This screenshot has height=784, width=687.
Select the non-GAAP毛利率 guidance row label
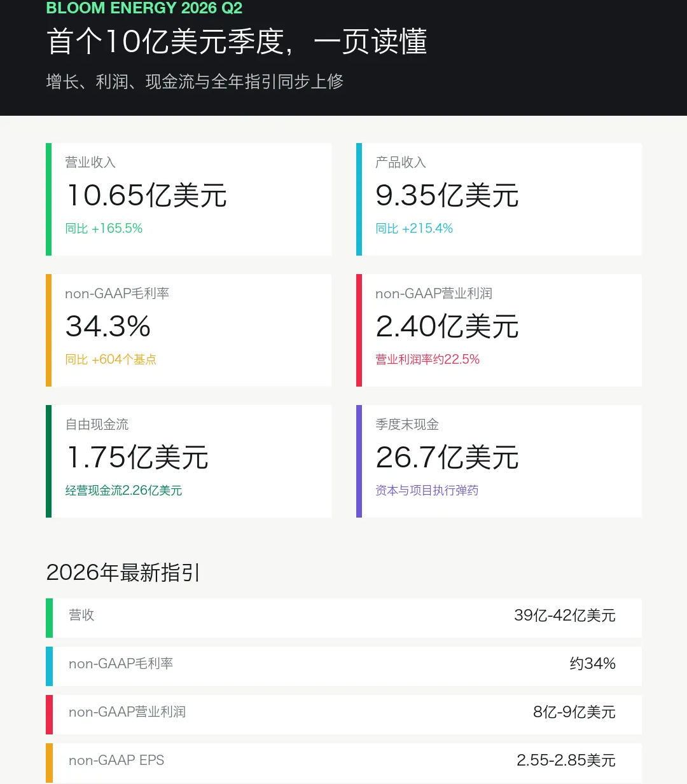(x=121, y=663)
